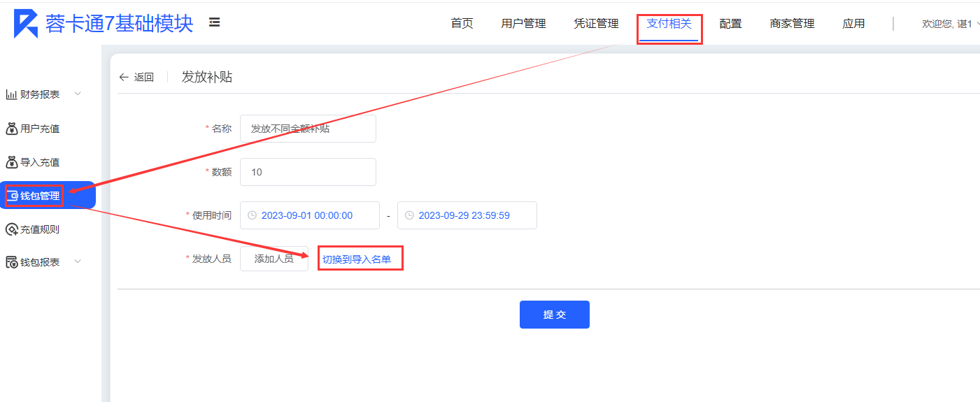980x402 pixels.
Task: Click the clock icon in start time field
Action: point(252,215)
